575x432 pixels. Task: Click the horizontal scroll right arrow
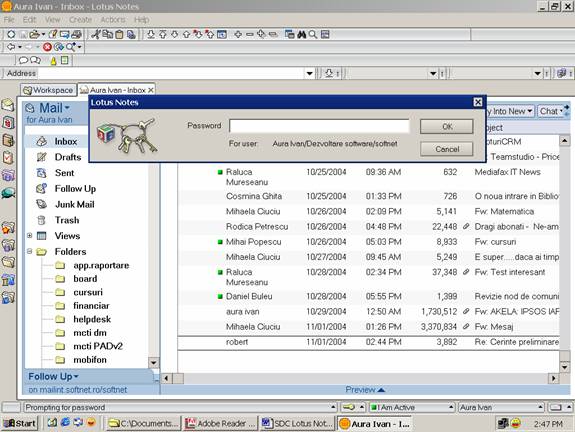(553, 378)
